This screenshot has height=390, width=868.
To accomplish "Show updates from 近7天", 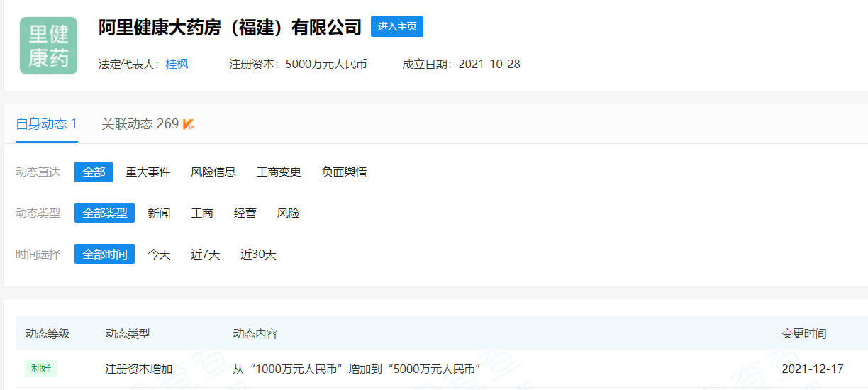I will pos(206,254).
